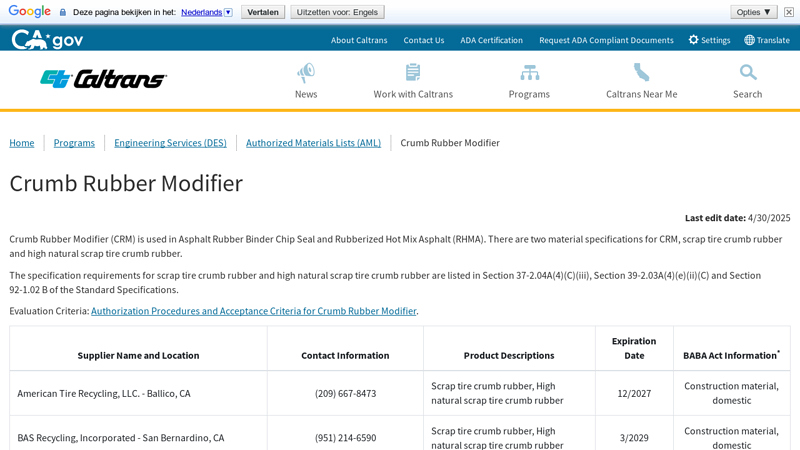The height and width of the screenshot is (450, 800).
Task: Click Uitzetten voor: Engels button
Action: pos(337,12)
